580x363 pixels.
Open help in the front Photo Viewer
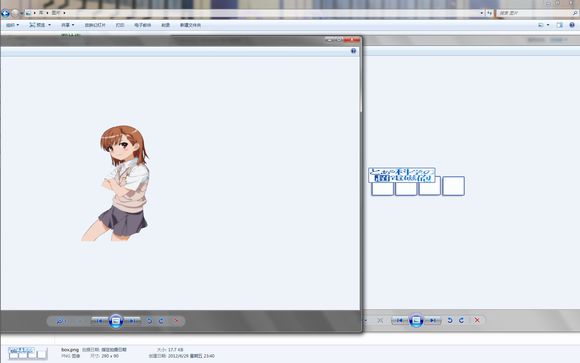[x=353, y=51]
